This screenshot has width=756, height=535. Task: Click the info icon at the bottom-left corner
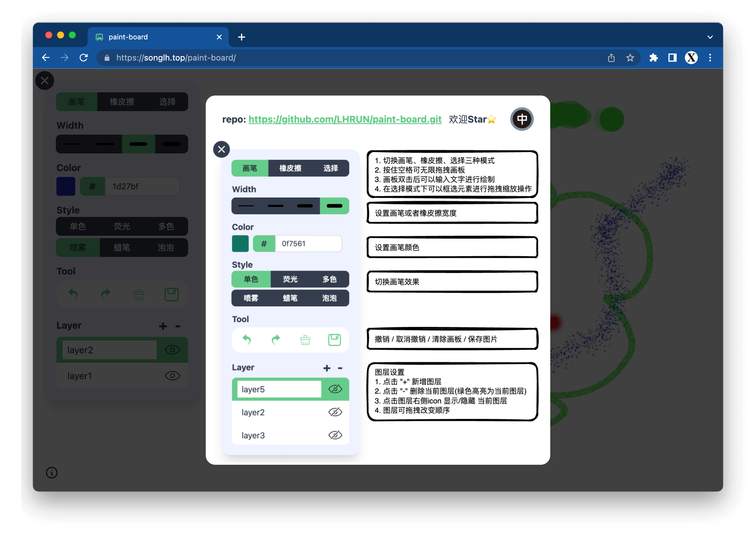pyautogui.click(x=51, y=473)
